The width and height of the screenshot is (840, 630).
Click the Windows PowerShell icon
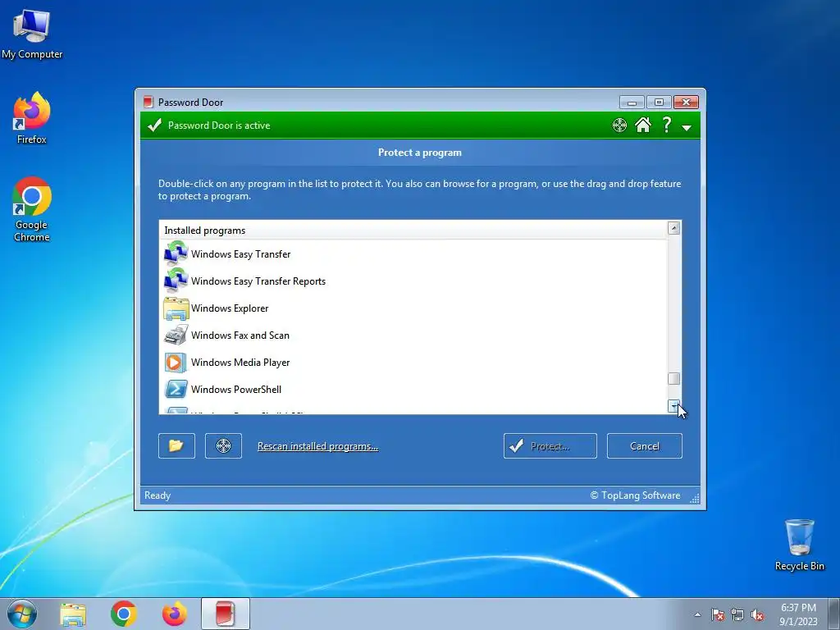pos(176,390)
